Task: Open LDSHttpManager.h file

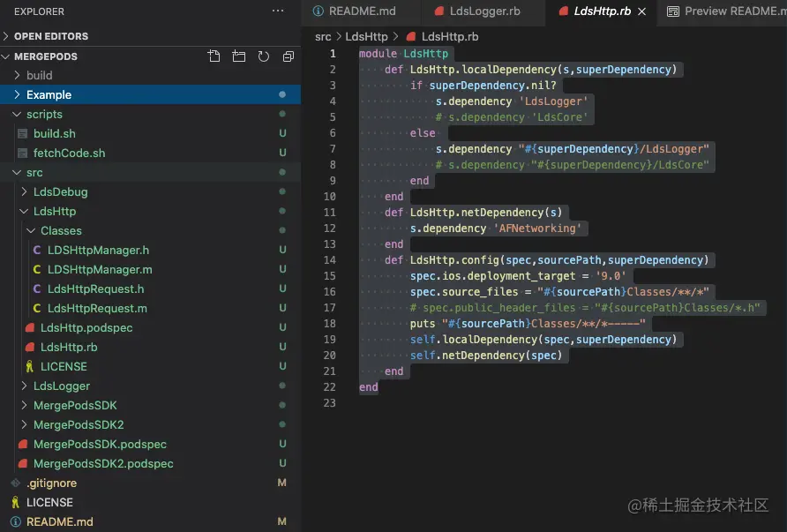Action: [x=99, y=250]
